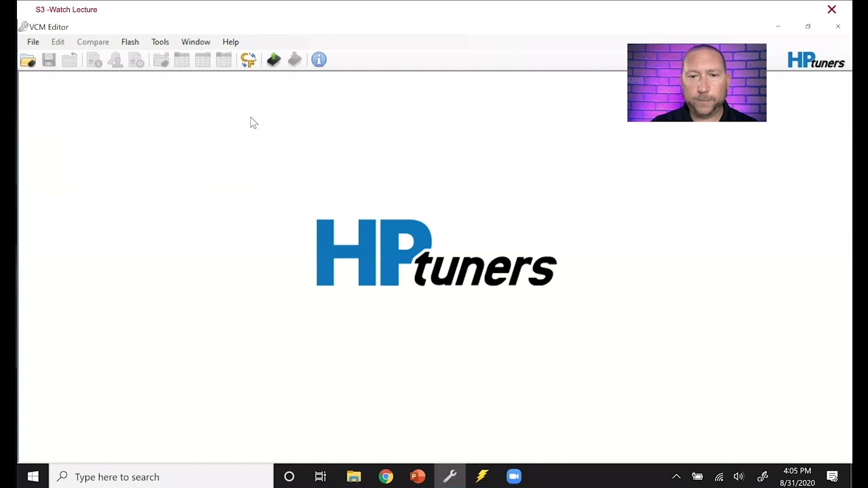Select the VCM Editor wrench taskbar icon

coord(450,476)
